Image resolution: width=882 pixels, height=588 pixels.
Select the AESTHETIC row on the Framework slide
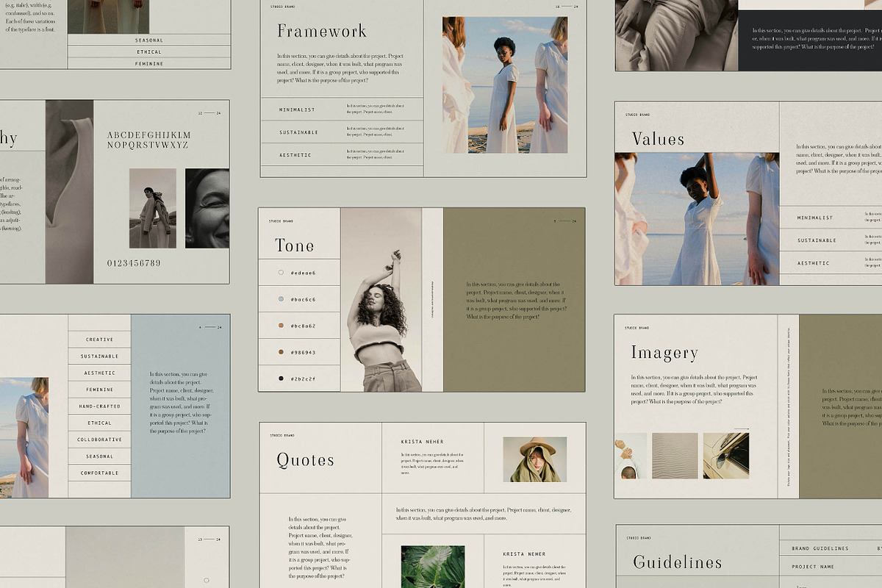(342, 155)
